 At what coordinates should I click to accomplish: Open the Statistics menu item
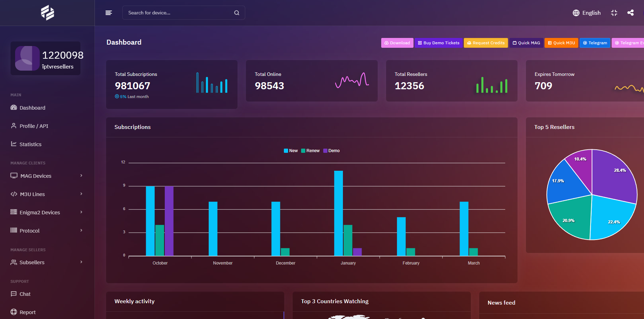pos(30,144)
